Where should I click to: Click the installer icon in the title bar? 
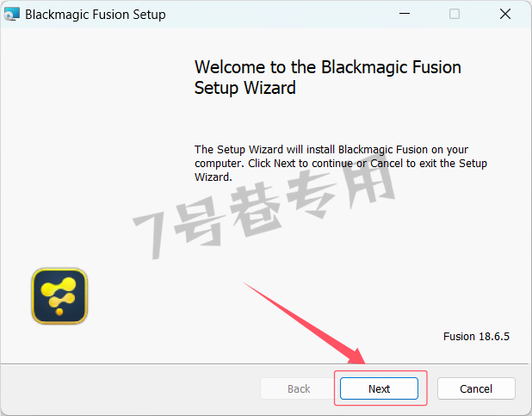pos(12,15)
